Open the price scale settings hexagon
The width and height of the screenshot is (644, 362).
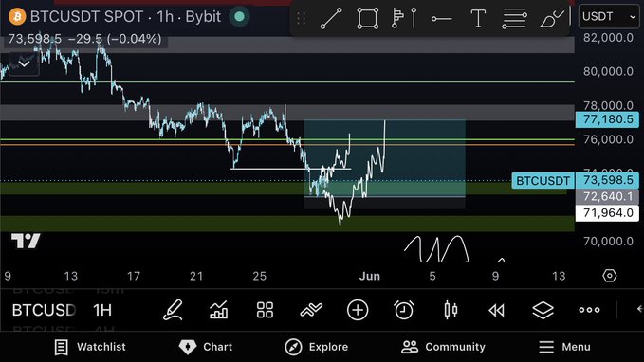tap(610, 276)
